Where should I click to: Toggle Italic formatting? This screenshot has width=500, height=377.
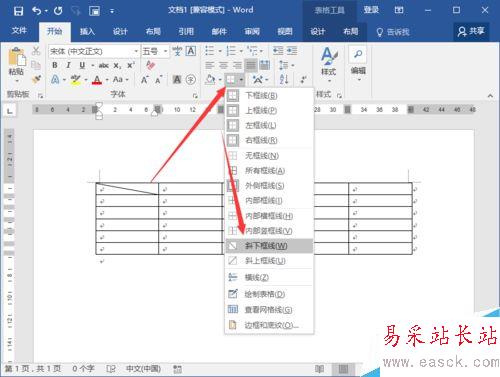click(68, 65)
